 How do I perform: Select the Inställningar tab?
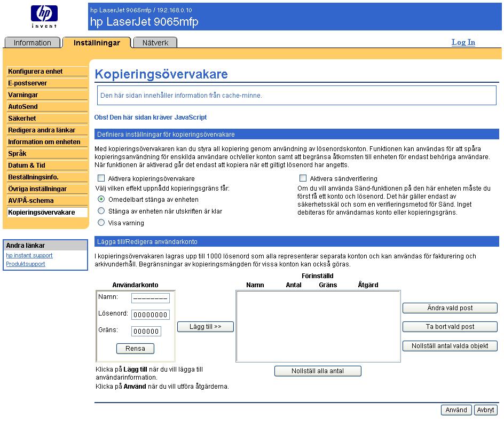(97, 43)
